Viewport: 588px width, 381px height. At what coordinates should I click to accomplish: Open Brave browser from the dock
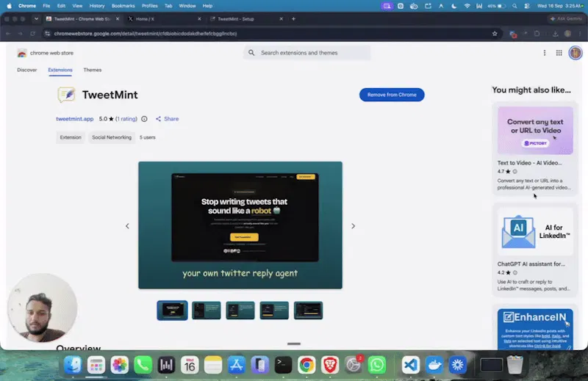tap(330, 365)
